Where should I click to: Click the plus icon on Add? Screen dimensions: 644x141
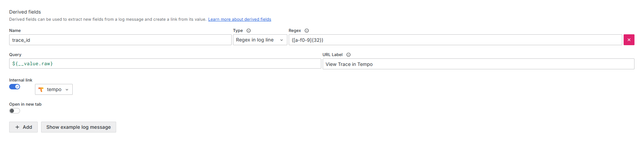[17, 127]
